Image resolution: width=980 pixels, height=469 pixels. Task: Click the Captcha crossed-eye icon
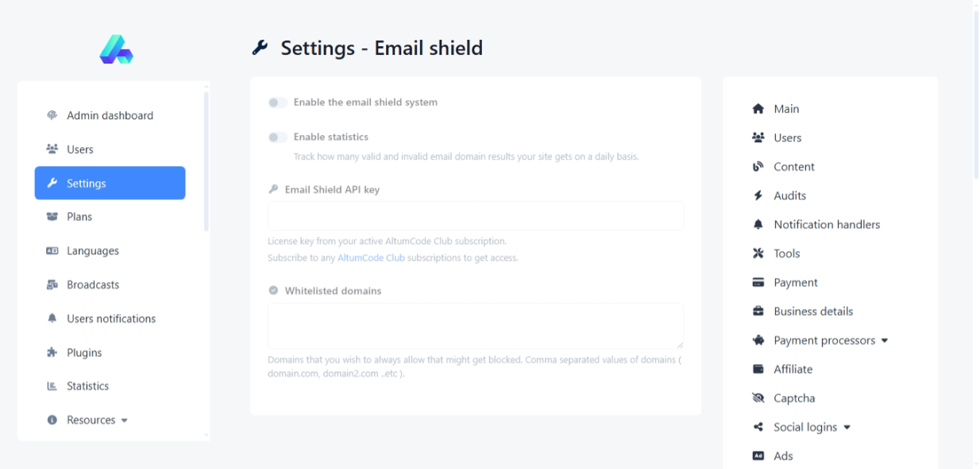(x=758, y=398)
